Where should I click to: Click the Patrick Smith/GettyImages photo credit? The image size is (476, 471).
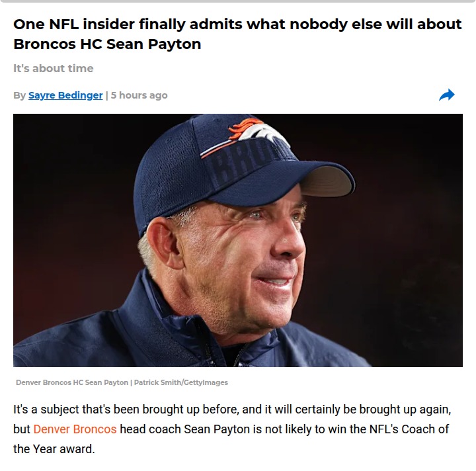(x=181, y=382)
